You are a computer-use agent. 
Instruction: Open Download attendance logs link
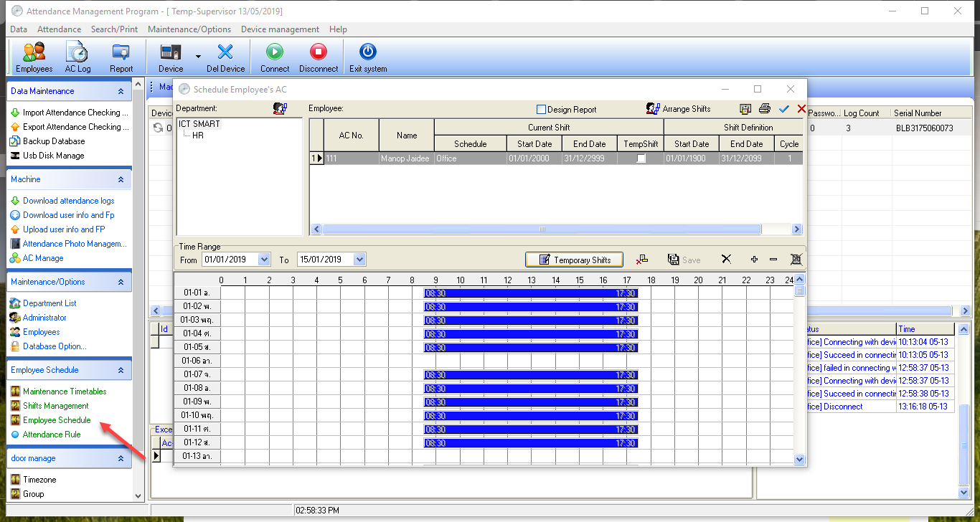[x=68, y=201]
